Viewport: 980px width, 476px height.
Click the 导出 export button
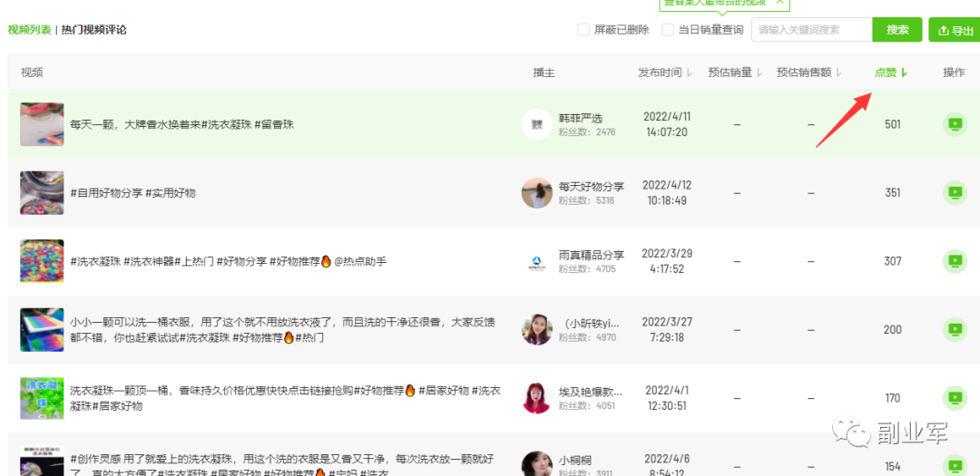[955, 30]
